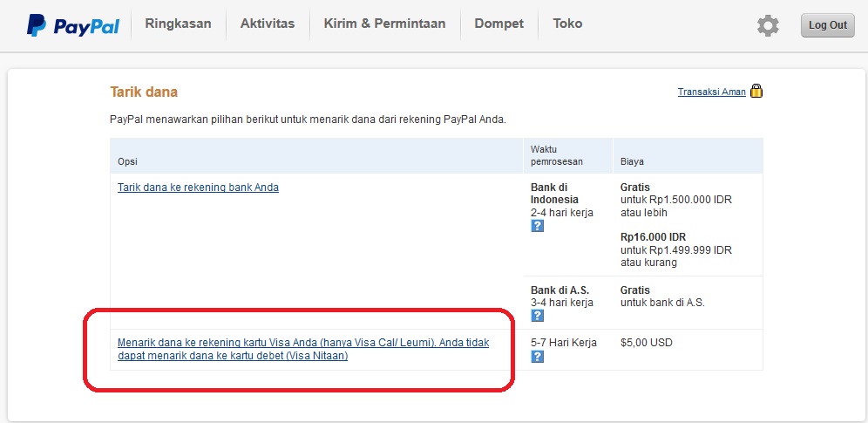Click help icon under 5-7 Hari Kerja
This screenshot has width=868, height=423.
click(537, 357)
